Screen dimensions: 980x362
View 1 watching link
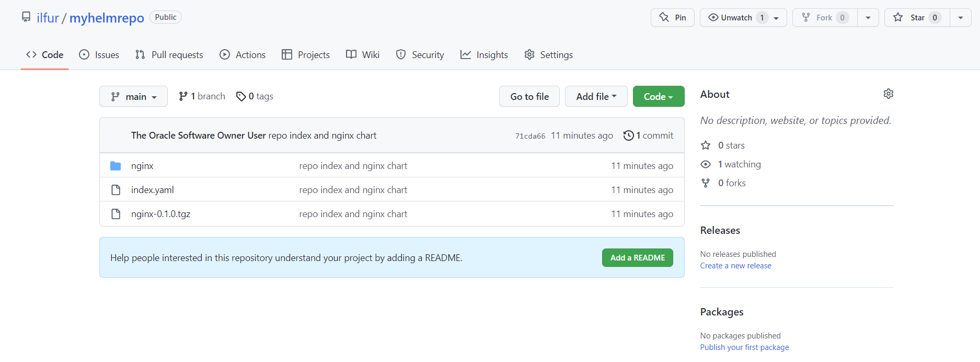731,164
